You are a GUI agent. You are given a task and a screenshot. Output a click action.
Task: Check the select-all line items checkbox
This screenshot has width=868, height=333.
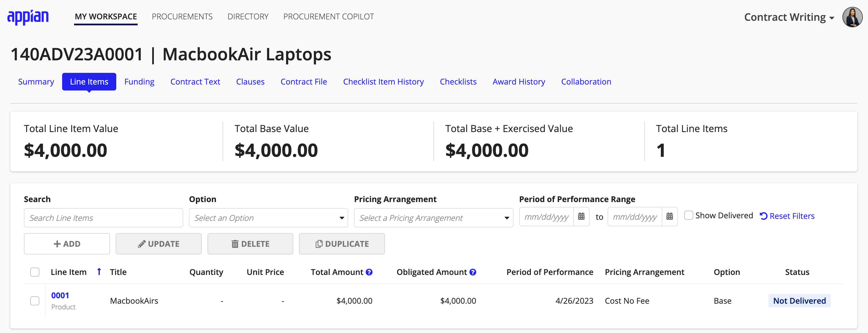point(35,272)
